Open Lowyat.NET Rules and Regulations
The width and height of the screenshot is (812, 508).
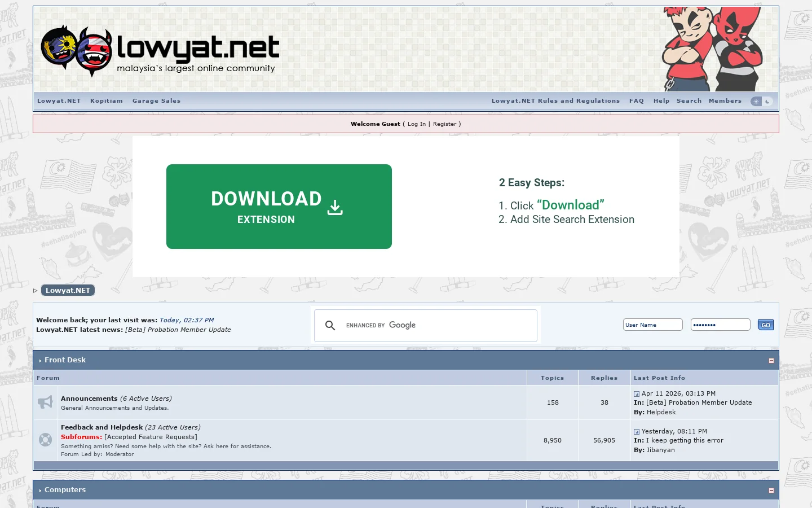pos(555,101)
